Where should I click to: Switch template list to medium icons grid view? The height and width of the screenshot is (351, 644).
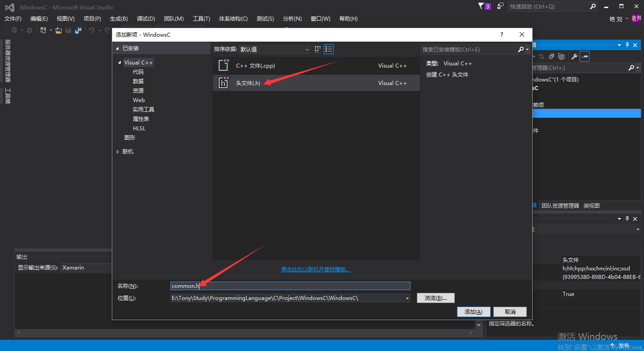318,49
